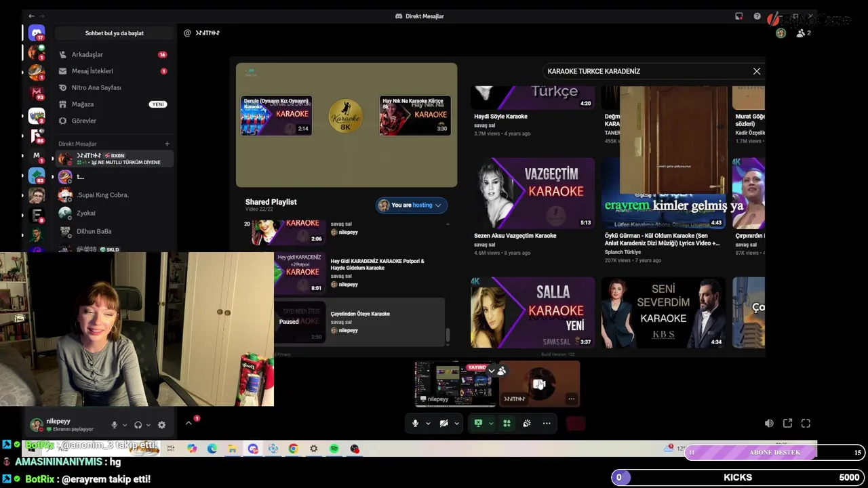The image size is (868, 488).
Task: Open User Settings gear in user panel
Action: pyautogui.click(x=161, y=425)
